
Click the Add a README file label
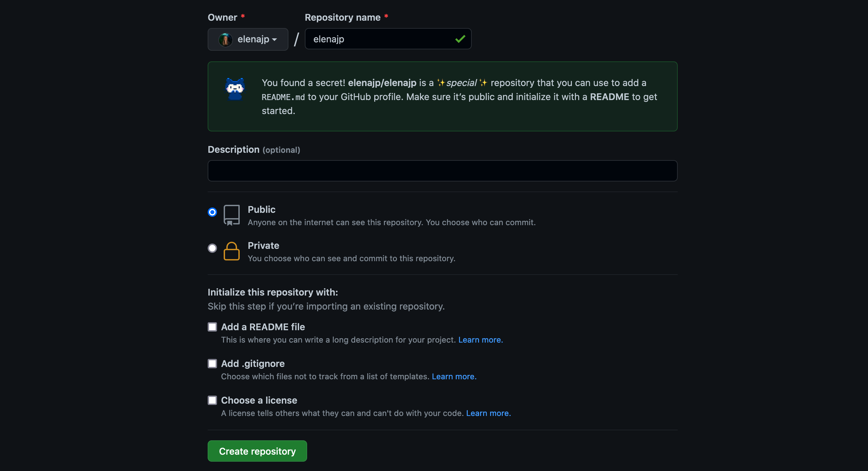263,327
